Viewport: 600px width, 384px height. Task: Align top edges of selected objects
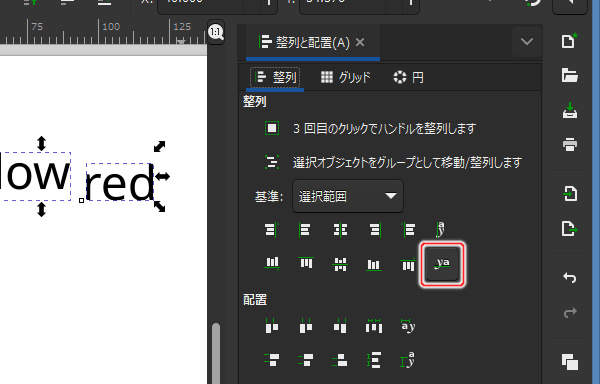click(x=306, y=263)
